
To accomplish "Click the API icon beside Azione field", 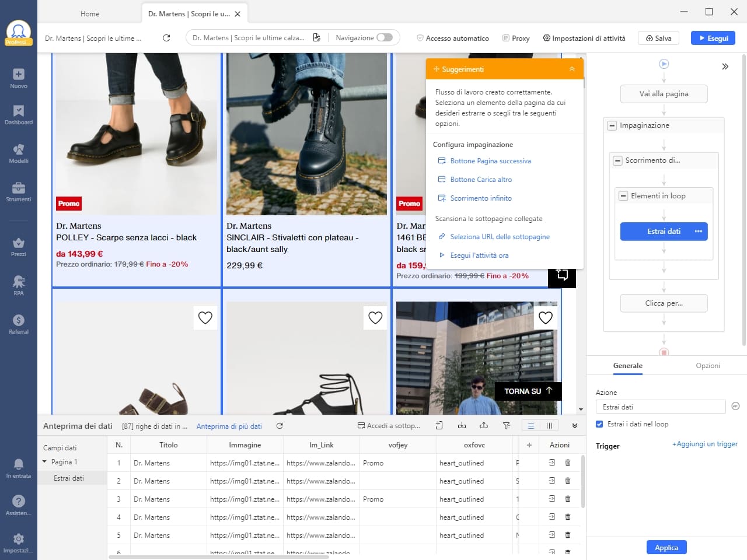I will click(x=735, y=406).
